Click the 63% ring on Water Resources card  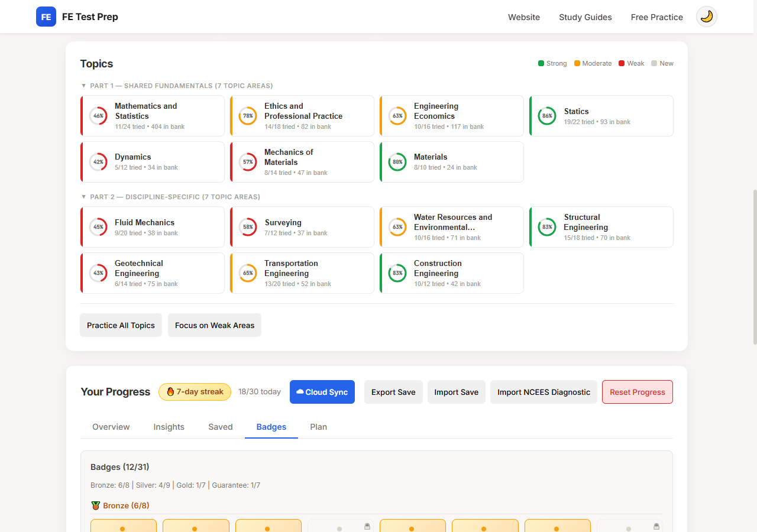pyautogui.click(x=397, y=227)
